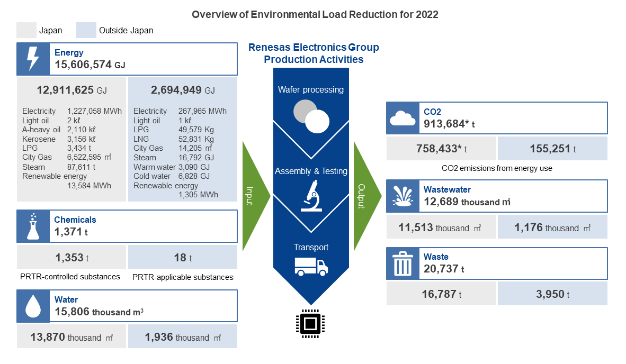The width and height of the screenshot is (626, 364).
Task: Click the Energy total 15,606,574 GJ
Action: (x=90, y=65)
